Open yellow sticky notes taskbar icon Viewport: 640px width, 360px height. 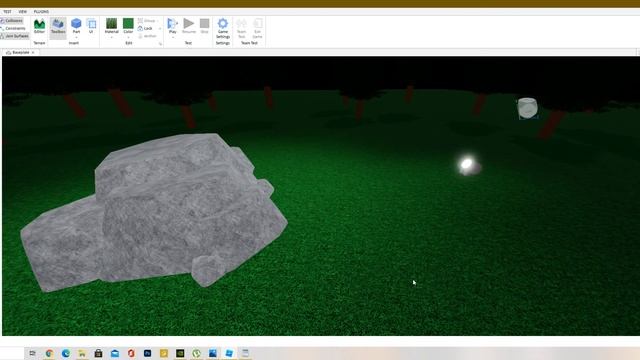(164, 353)
